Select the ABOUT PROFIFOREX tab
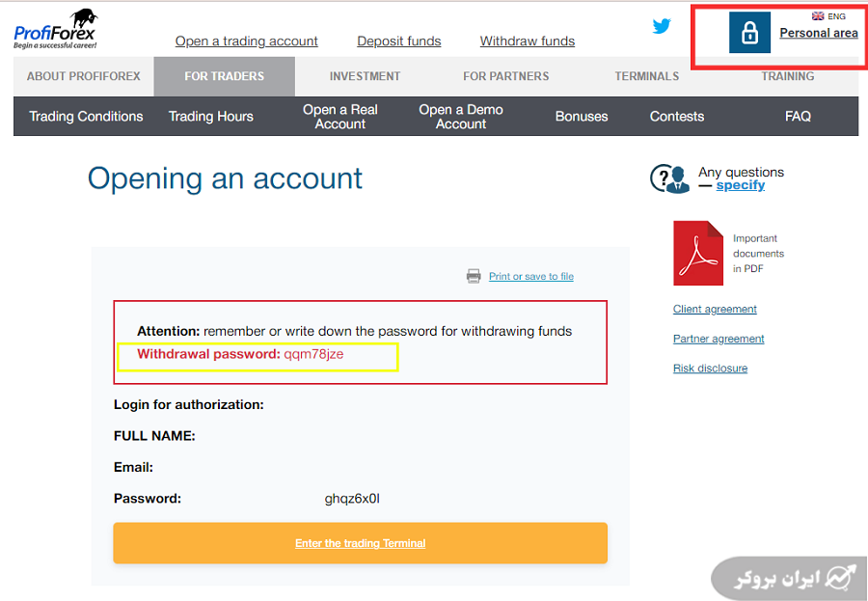The height and width of the screenshot is (601, 868). (84, 76)
